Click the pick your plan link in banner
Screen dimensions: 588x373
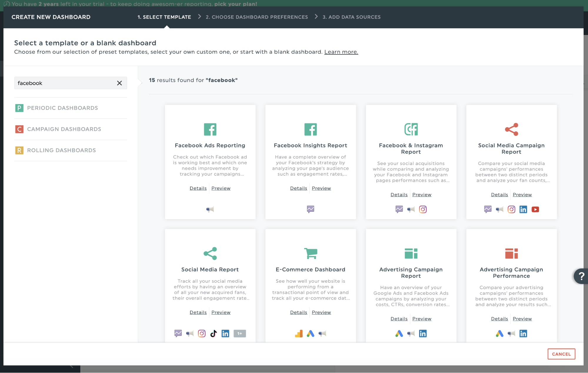pyautogui.click(x=236, y=4)
